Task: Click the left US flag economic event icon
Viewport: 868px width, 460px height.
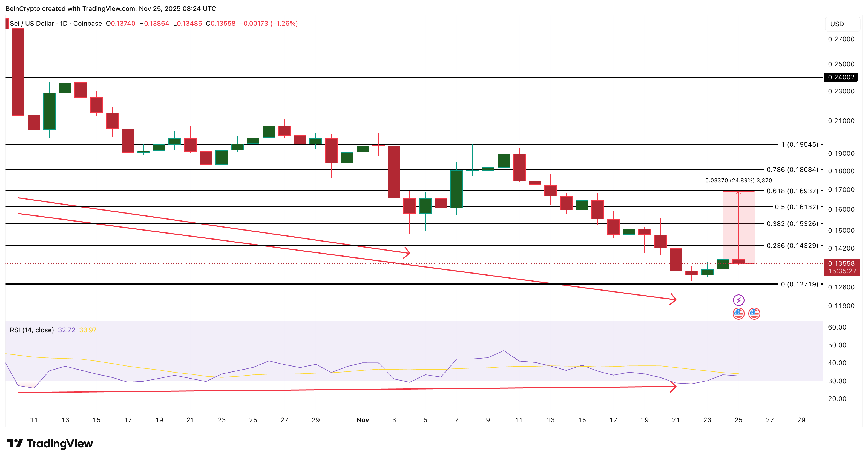Action: (738, 314)
